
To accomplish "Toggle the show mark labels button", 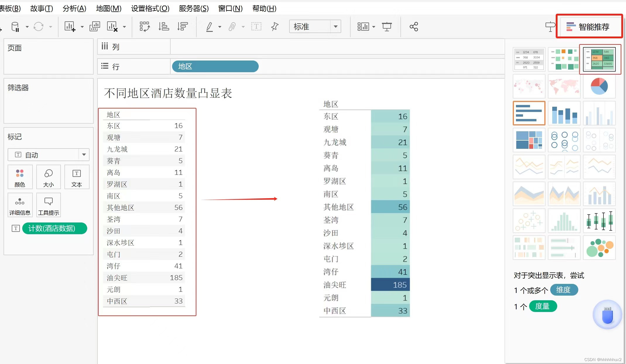I will [256, 27].
